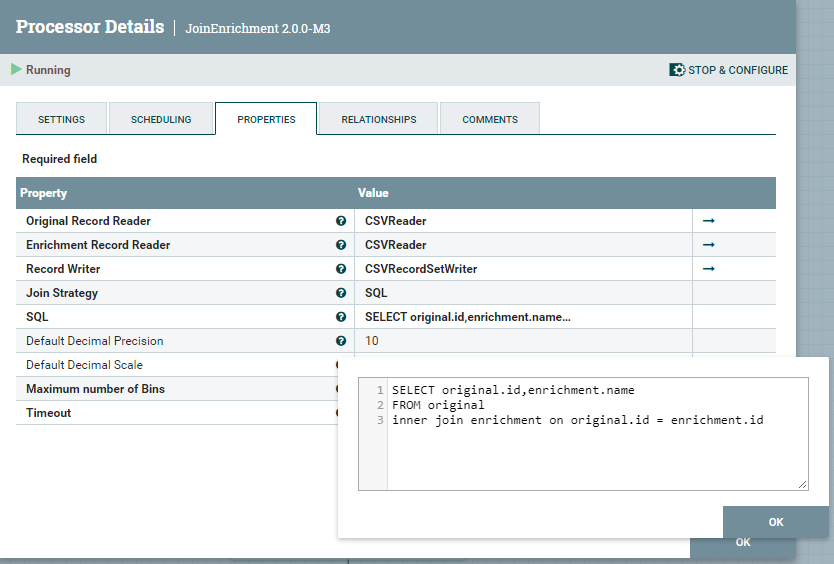Click OK in the SQL editor popup
The image size is (834, 564).
coord(775,522)
